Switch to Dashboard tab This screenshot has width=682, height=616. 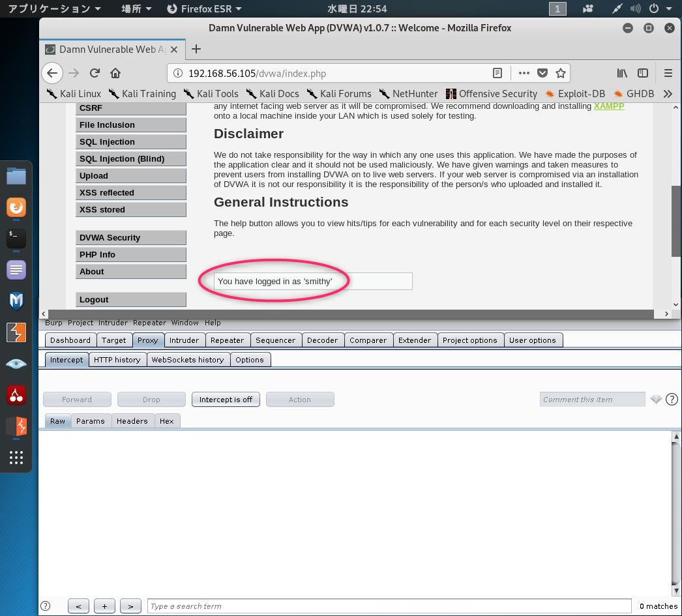coord(70,340)
